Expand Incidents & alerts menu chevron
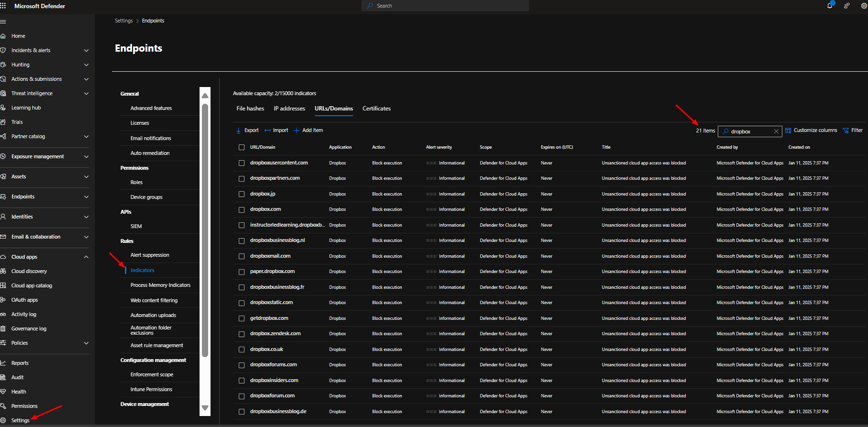This screenshot has width=868, height=427. coord(86,50)
